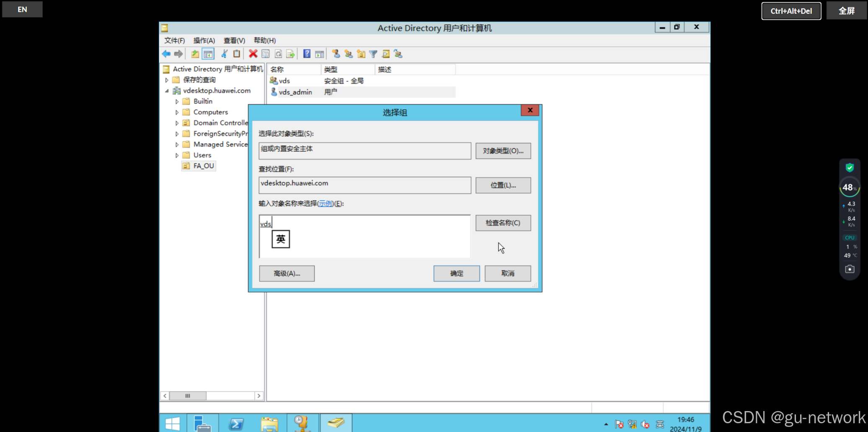This screenshot has height=432, width=868.
Task: Sort by the 描述 column header
Action: pos(415,69)
